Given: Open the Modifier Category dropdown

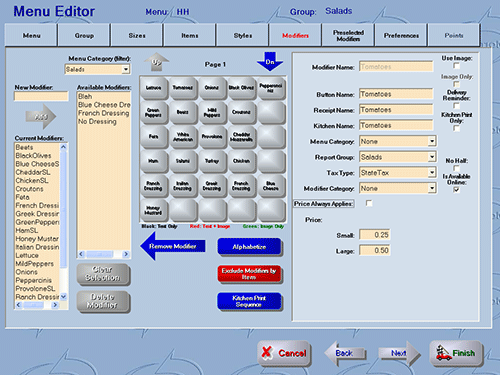Looking at the screenshot, I should (432, 188).
